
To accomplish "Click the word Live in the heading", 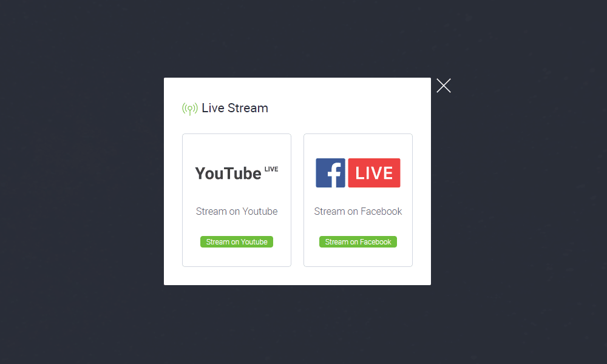I will point(213,108).
